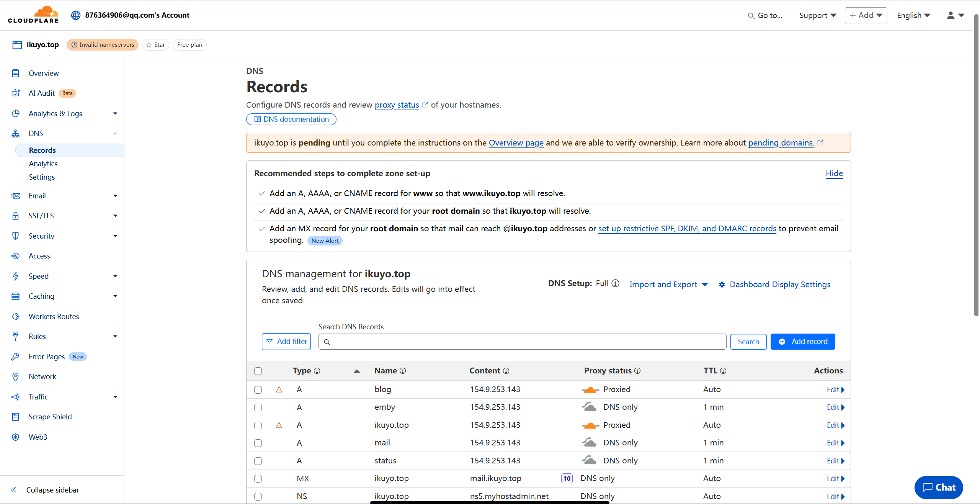The width and height of the screenshot is (980, 504).
Task: Open the Chat support widget
Action: point(939,488)
